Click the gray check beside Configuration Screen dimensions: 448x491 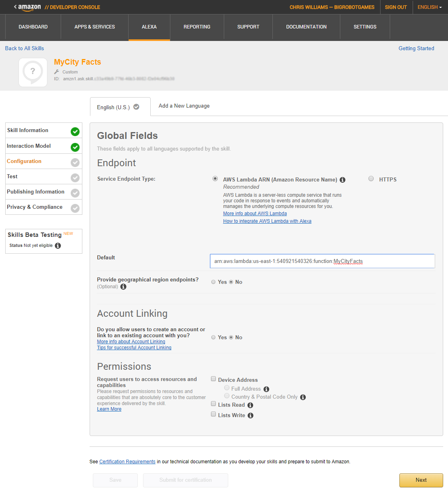tap(75, 163)
